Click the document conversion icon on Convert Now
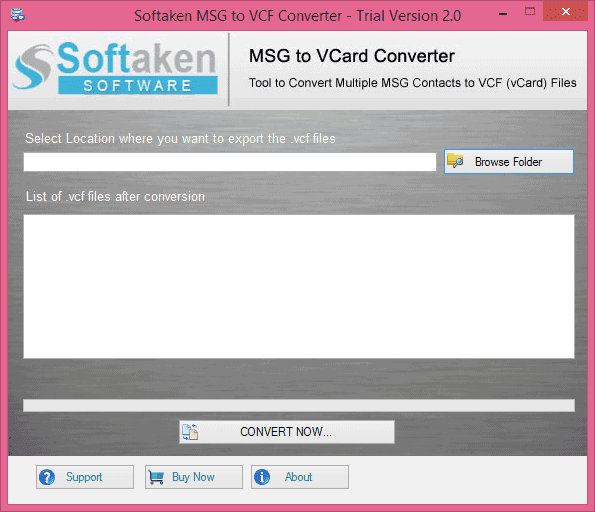 (190, 432)
